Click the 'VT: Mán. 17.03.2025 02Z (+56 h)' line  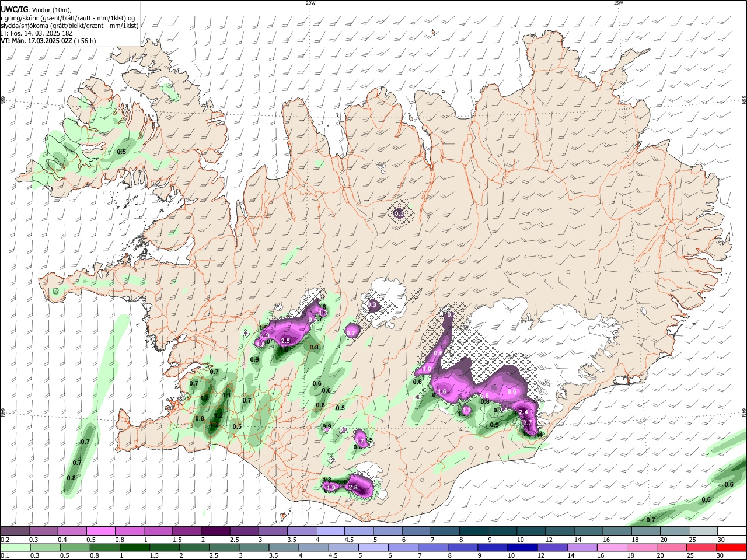pyautogui.click(x=48, y=41)
